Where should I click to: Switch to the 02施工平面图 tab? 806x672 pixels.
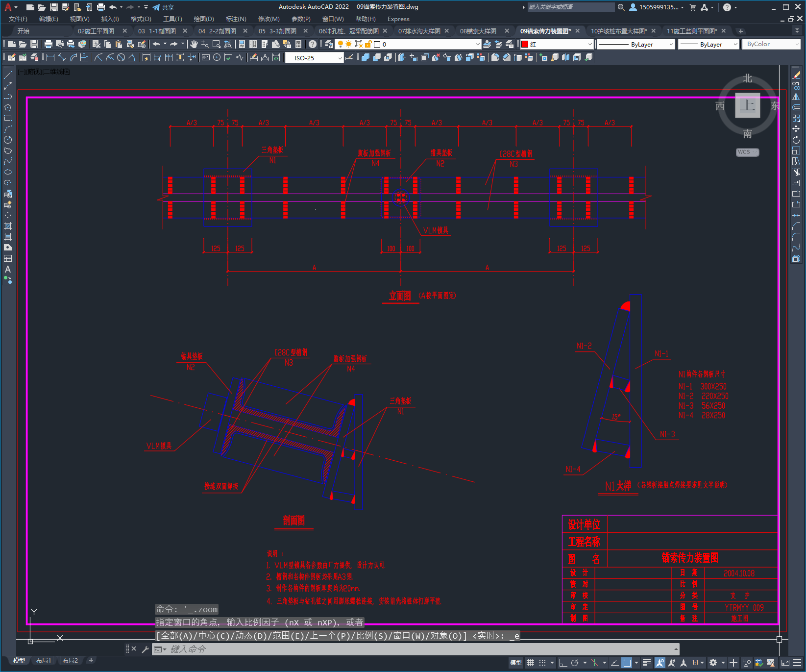pos(96,31)
